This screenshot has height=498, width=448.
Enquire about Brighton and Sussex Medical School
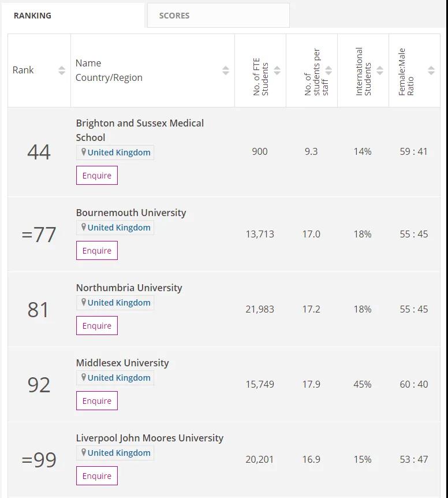[x=97, y=175]
